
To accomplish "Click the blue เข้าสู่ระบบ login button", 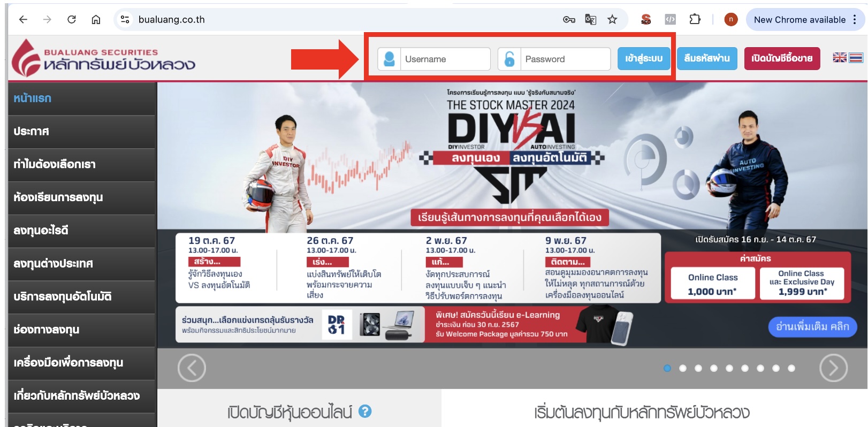I will pyautogui.click(x=644, y=59).
